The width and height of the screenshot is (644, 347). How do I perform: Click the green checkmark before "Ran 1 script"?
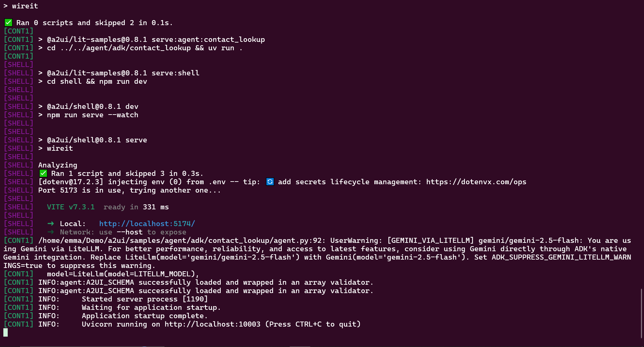coord(43,173)
